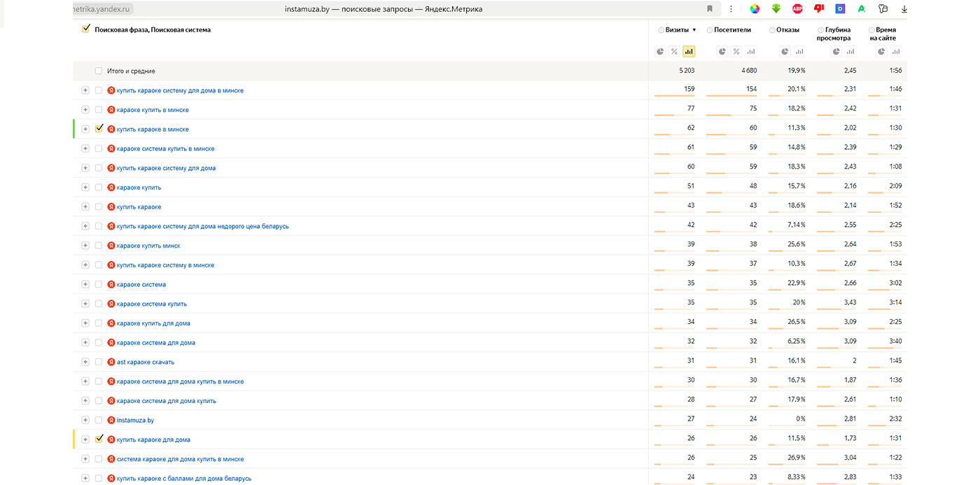The height and width of the screenshot is (485, 980).
Task: Open the караоке система для дома купить query
Action: (167, 401)
